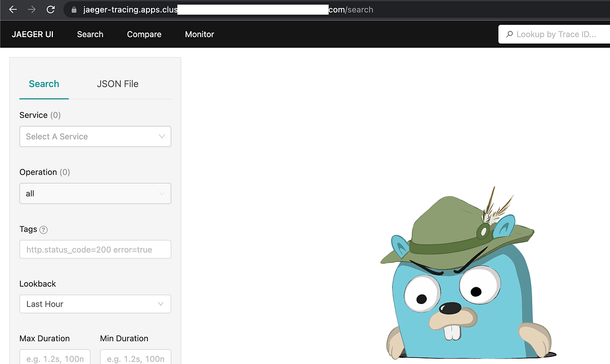The image size is (610, 364).
Task: Navigate to Search in the top navbar
Action: pos(90,34)
